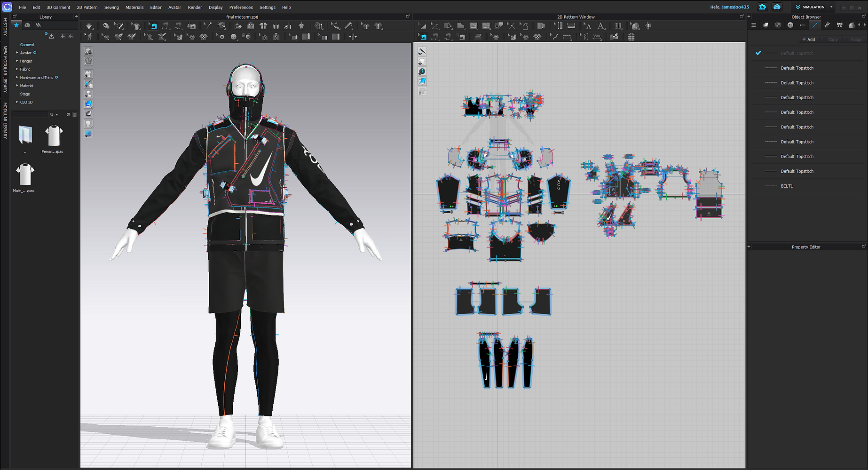Select the 2D Annotation large A tool
The image size is (868, 470).
[601, 26]
